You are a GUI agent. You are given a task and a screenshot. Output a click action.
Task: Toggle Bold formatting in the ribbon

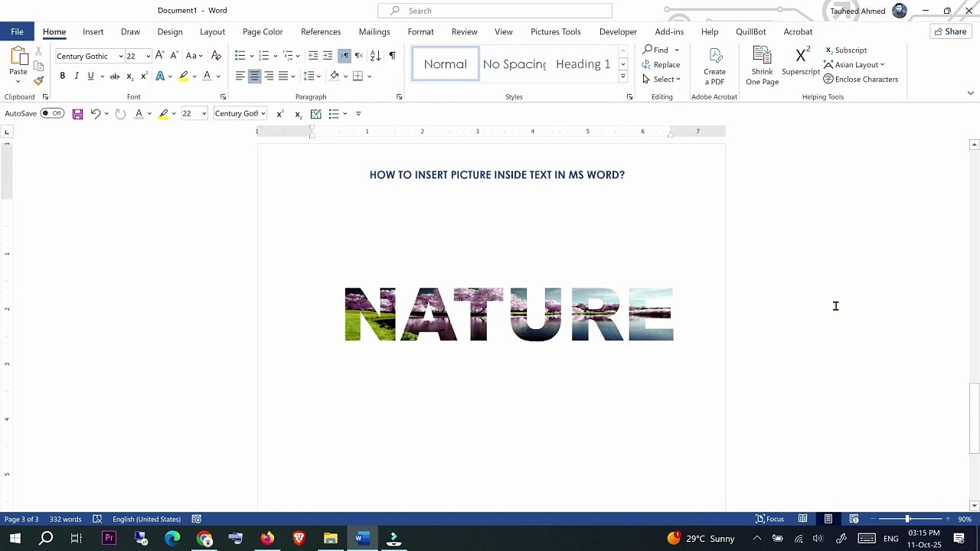tap(63, 76)
